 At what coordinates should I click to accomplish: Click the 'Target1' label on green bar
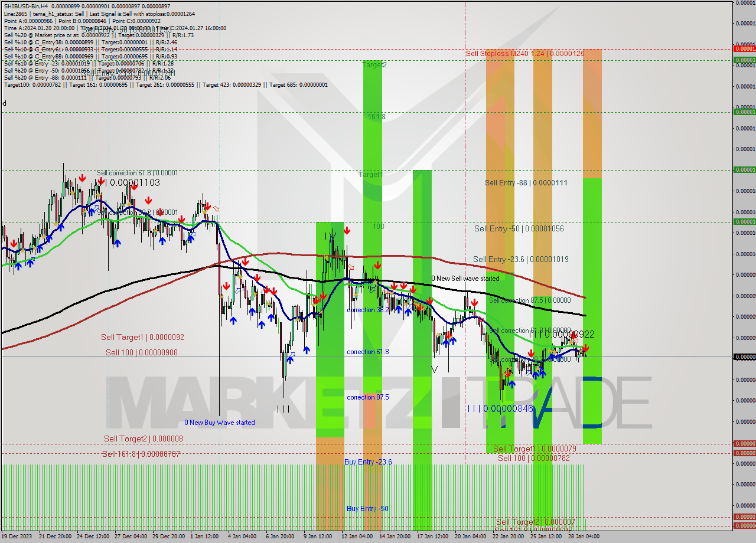tap(371, 175)
